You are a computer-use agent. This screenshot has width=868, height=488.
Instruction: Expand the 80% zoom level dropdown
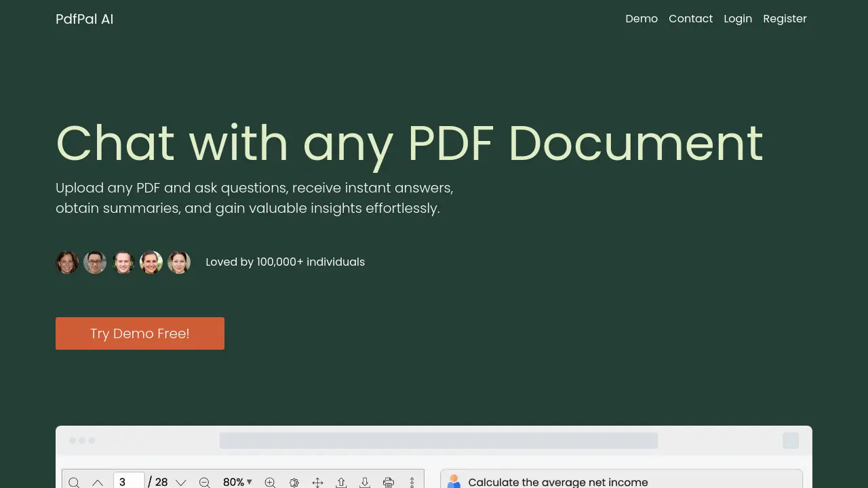click(x=237, y=482)
